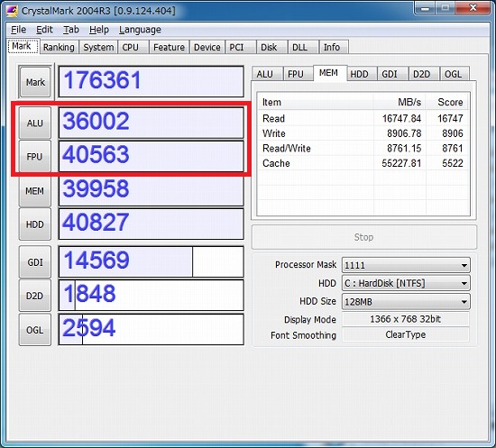The width and height of the screenshot is (496, 448).
Task: Start the full Mark benchmark
Action: click(35, 82)
